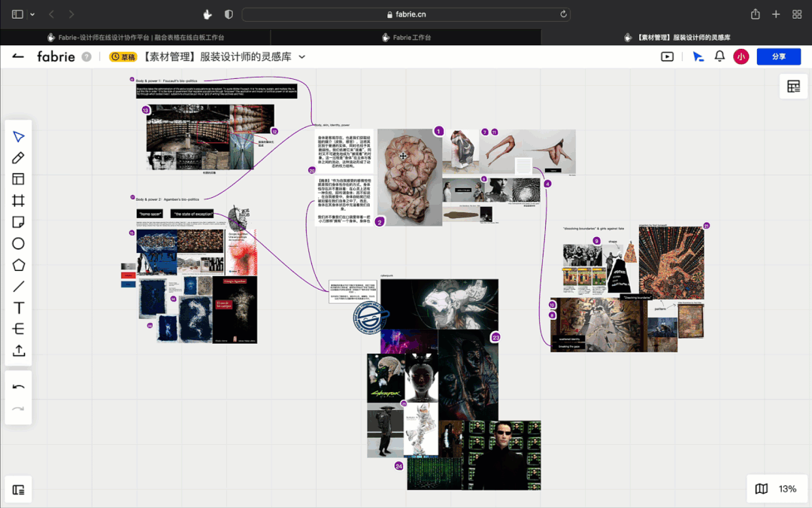Select the Keanu Matrix image
This screenshot has height=508, width=812.
501,455
